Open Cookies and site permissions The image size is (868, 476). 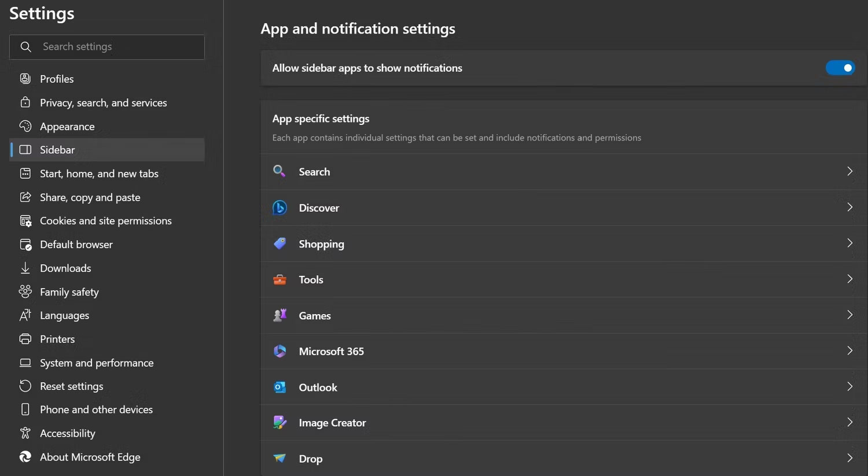107,221
